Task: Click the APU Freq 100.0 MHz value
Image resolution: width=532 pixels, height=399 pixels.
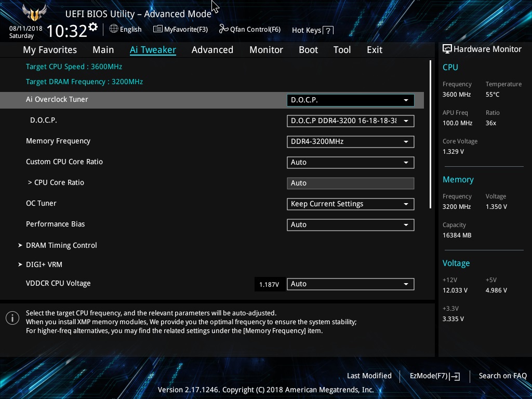Action: [x=457, y=123]
